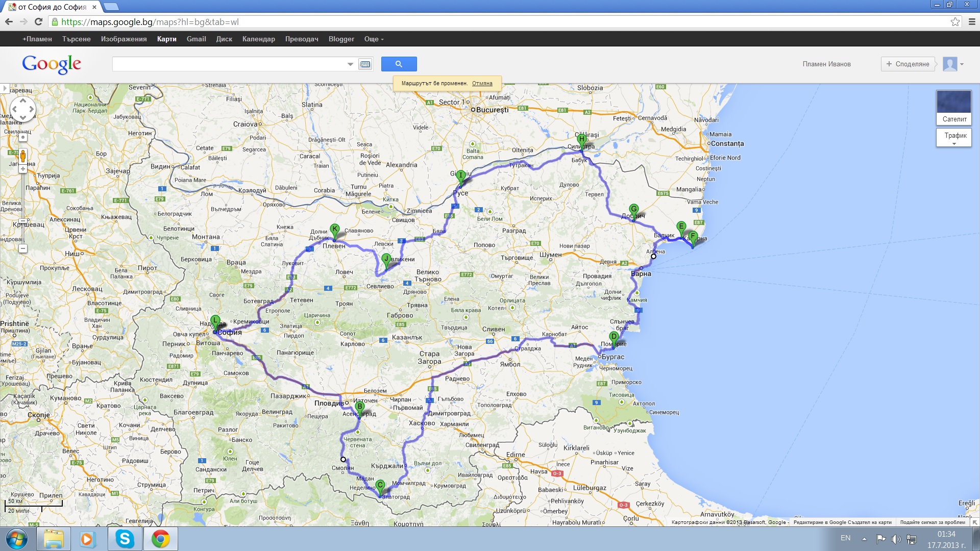Viewport: 980px width, 551px height.
Task: Open Изображения in the top bar
Action: pos(124,39)
